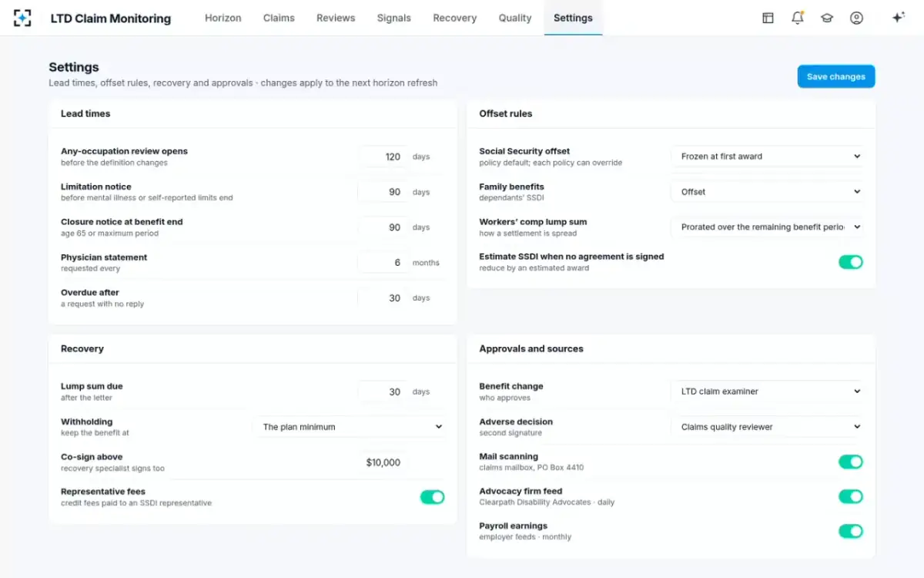Viewport: 924px width, 578px height.
Task: Edit Limitation notice days field
Action: point(383,192)
